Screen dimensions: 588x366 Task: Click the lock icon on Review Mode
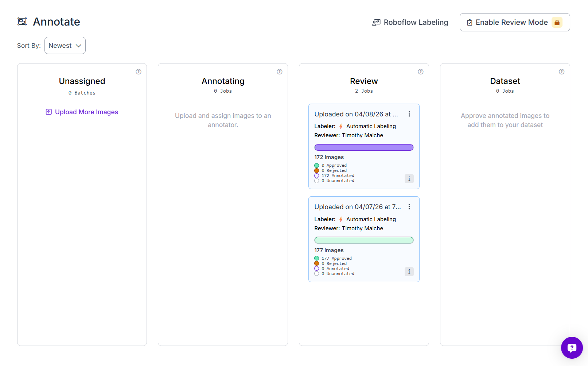pos(557,22)
